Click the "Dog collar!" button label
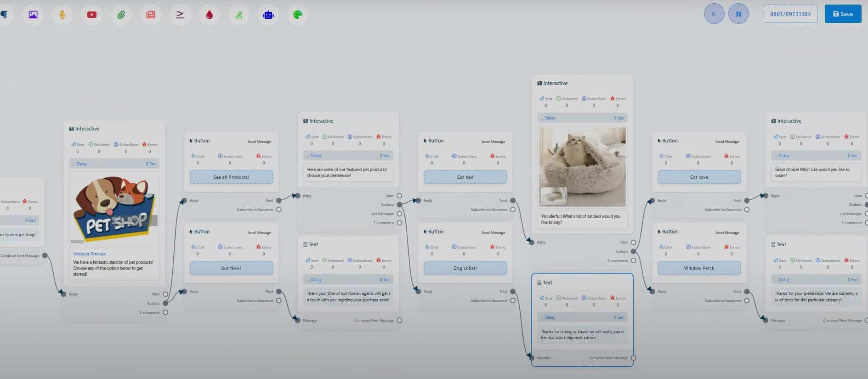 (465, 268)
